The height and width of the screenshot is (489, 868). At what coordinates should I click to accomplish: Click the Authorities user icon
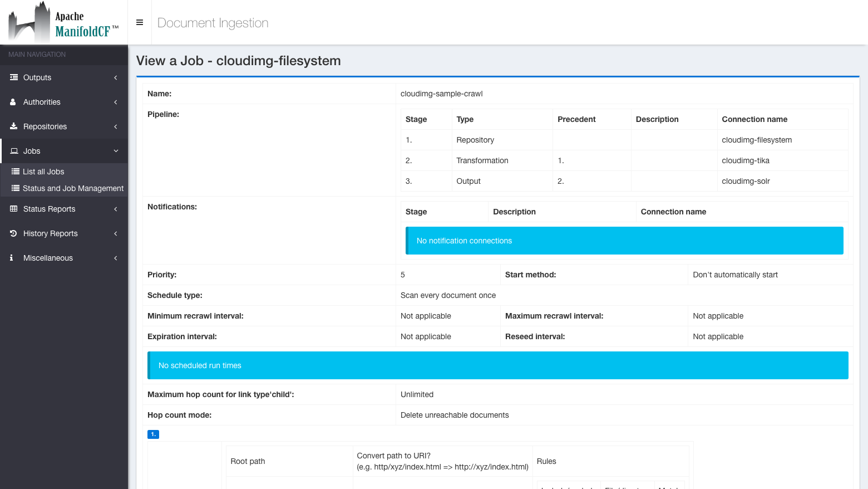coord(13,102)
